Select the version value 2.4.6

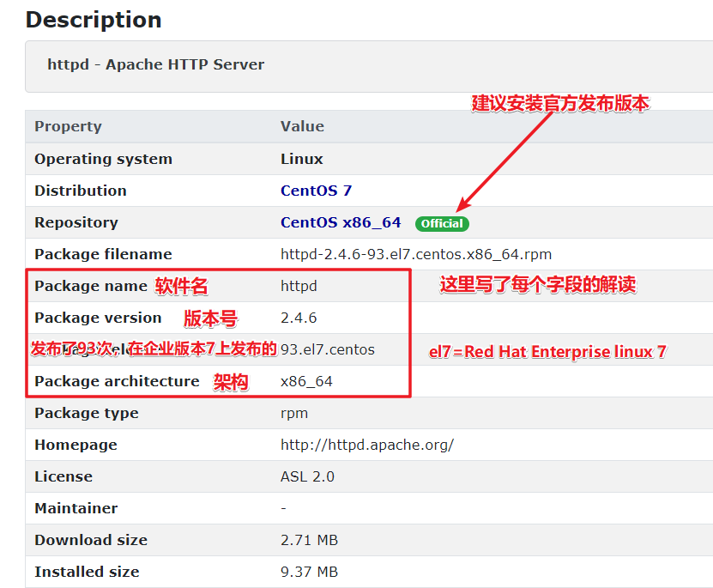coord(299,318)
